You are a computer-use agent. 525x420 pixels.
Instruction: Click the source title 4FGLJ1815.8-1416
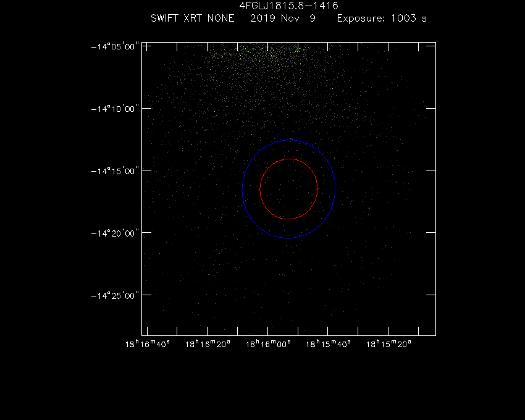(x=288, y=6)
